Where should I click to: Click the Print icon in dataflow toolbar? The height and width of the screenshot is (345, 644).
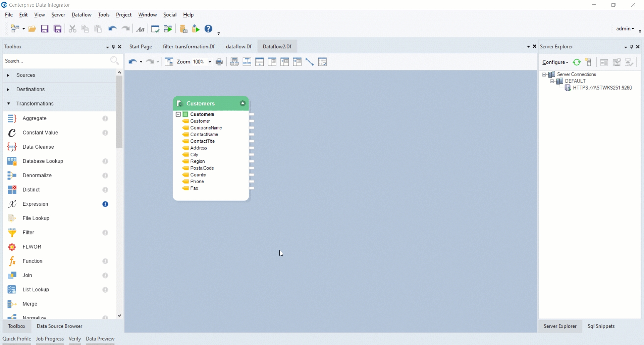[219, 62]
